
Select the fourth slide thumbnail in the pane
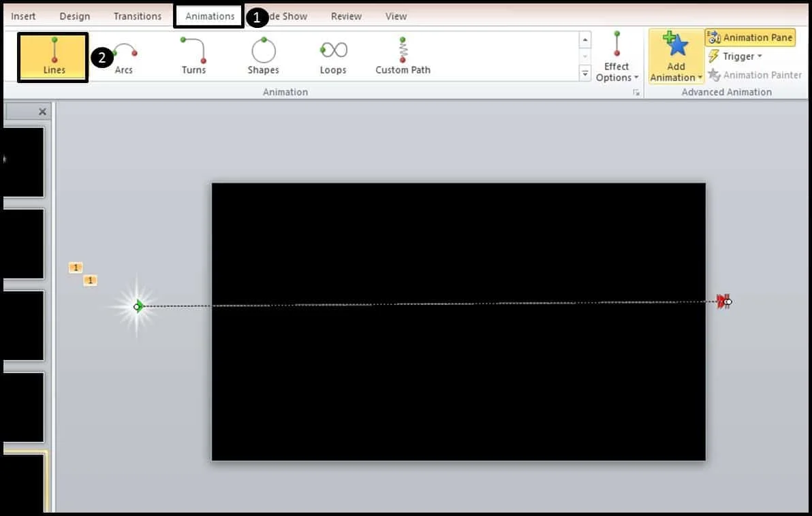(23, 407)
